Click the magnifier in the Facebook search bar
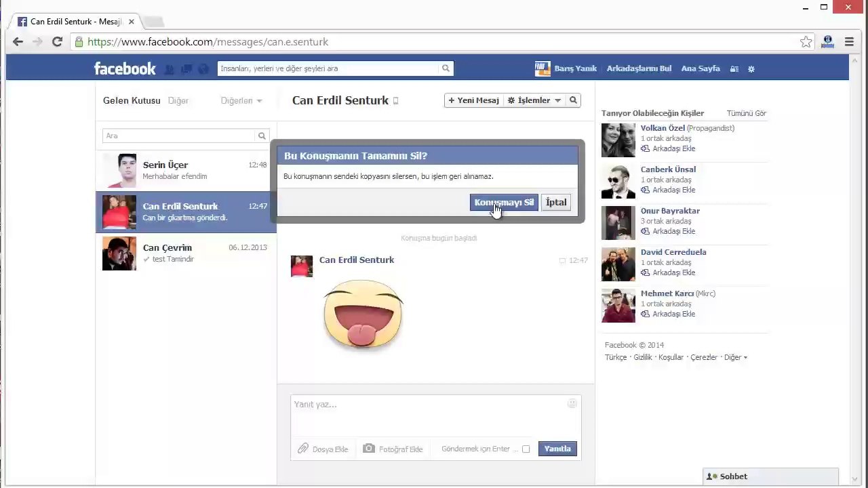The width and height of the screenshot is (868, 488). point(446,68)
